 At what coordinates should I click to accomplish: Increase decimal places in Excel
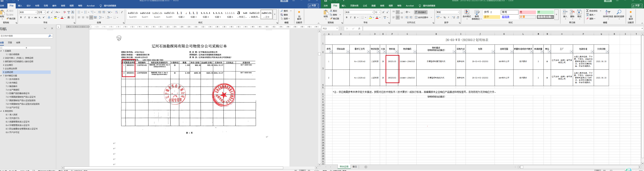[454, 18]
